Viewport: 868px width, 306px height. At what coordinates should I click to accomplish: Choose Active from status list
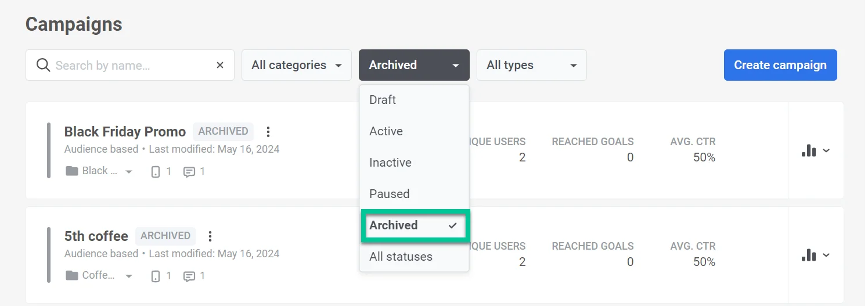point(386,131)
